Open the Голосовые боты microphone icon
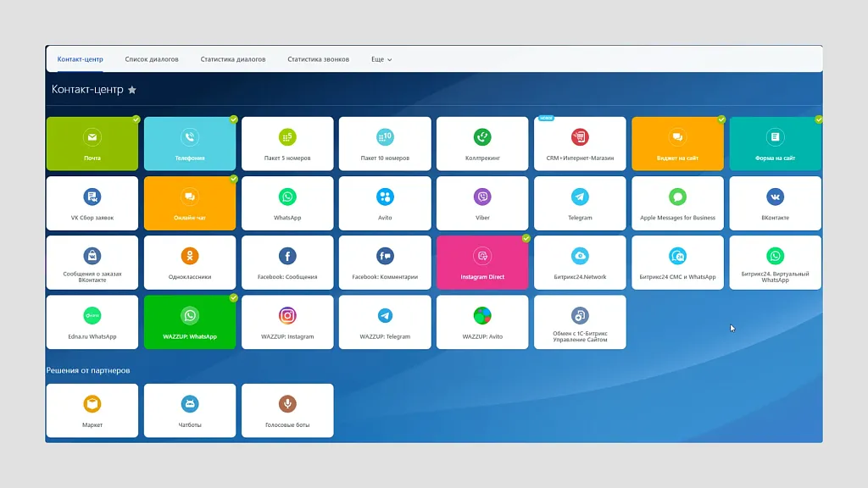Screen dimensions: 868x488 287,404
